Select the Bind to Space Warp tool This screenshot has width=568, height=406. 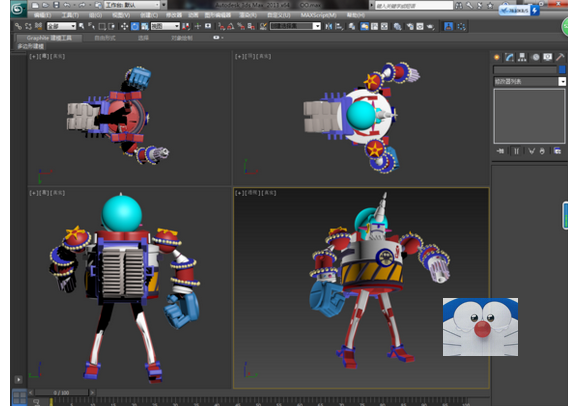pos(38,26)
